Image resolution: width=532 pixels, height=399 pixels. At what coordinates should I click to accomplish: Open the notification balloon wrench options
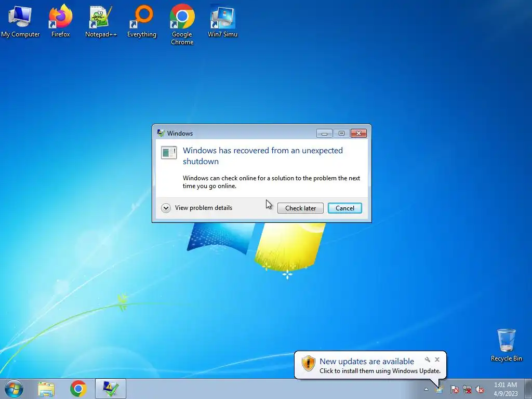pos(427,360)
